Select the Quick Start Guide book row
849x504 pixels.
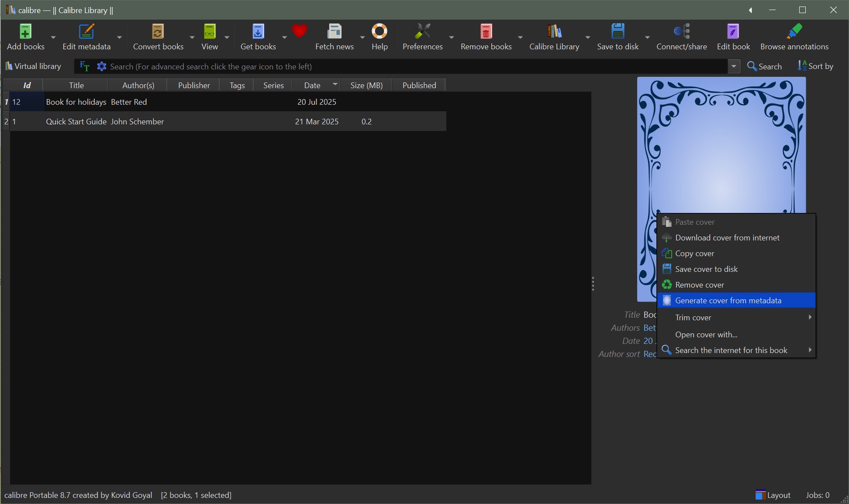(76, 121)
